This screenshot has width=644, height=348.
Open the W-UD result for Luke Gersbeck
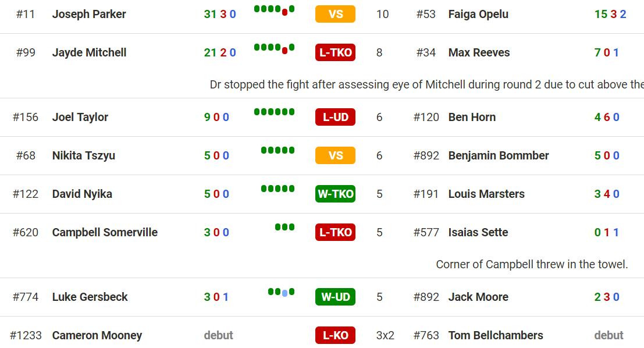[335, 297]
